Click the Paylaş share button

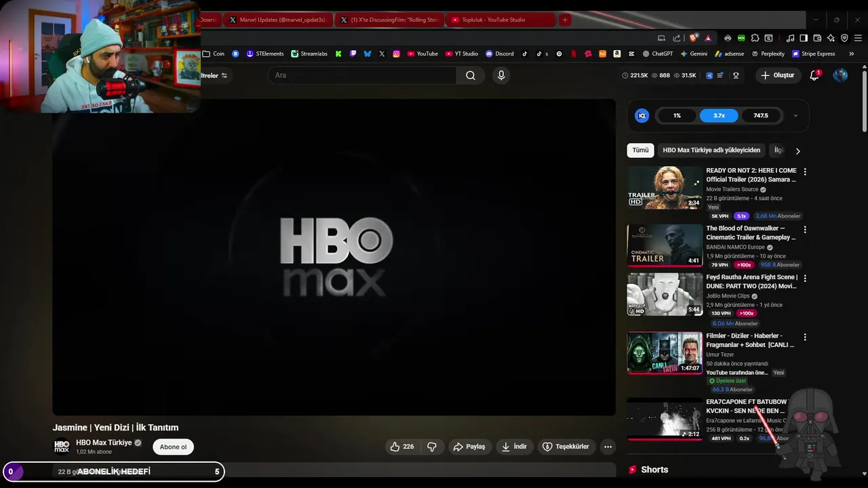469,447
